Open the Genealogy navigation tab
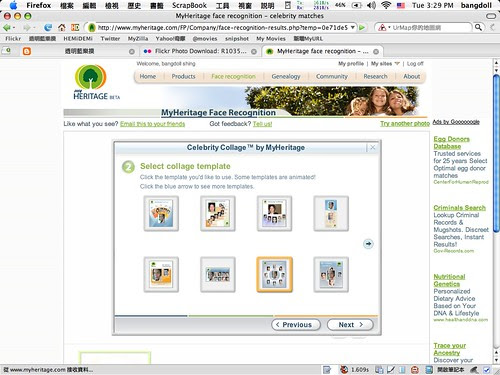 [x=286, y=76]
